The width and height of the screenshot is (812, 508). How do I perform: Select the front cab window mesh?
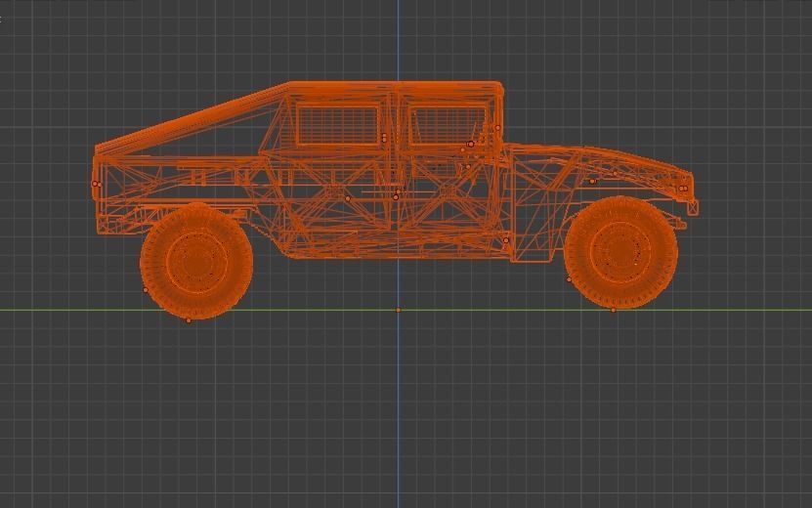click(448, 125)
